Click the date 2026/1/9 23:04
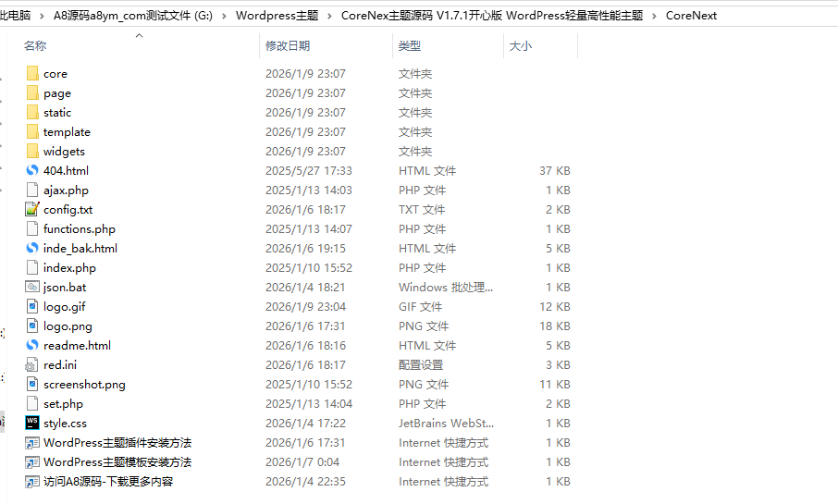 [305, 307]
